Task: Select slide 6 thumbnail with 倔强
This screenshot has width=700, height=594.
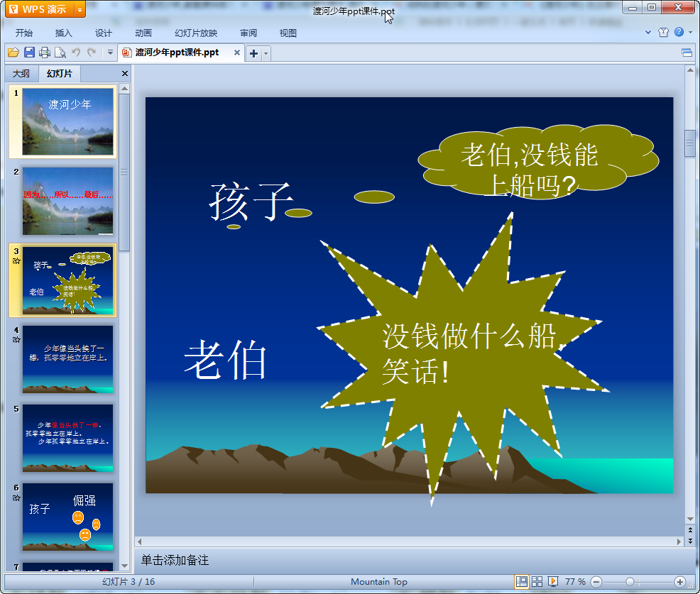Action: 68,517
